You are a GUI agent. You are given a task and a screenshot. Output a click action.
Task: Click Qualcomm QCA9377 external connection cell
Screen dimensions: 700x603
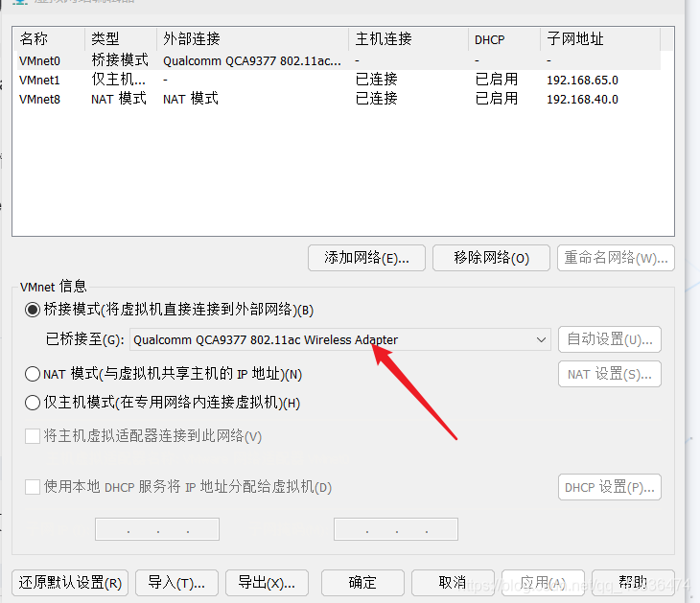(252, 60)
